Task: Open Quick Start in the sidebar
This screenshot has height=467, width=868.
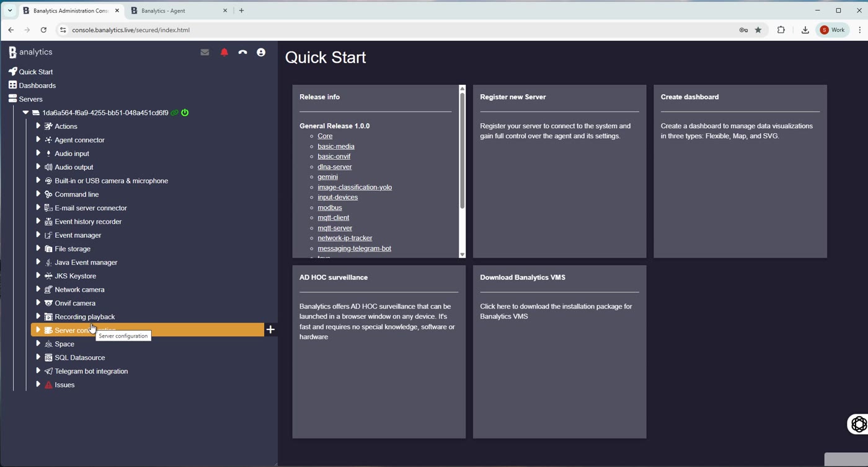Action: coord(36,72)
